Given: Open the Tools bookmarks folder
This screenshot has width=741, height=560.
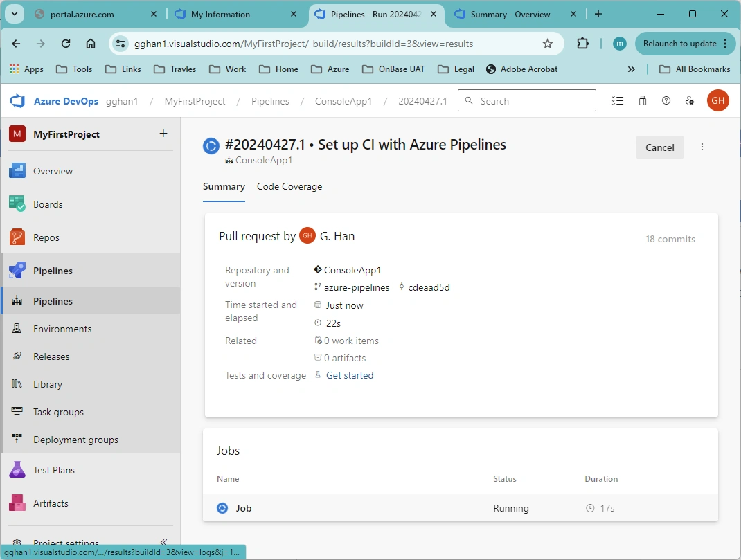Looking at the screenshot, I should pos(74,69).
